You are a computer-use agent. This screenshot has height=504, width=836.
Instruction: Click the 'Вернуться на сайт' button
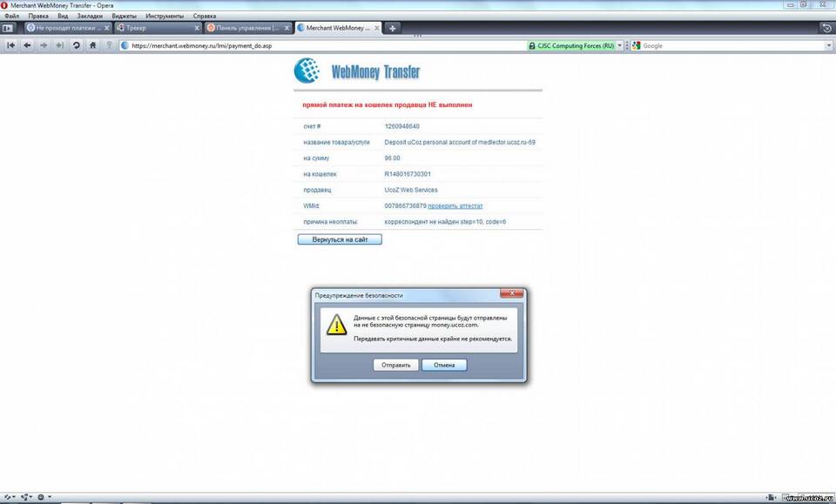click(x=340, y=239)
